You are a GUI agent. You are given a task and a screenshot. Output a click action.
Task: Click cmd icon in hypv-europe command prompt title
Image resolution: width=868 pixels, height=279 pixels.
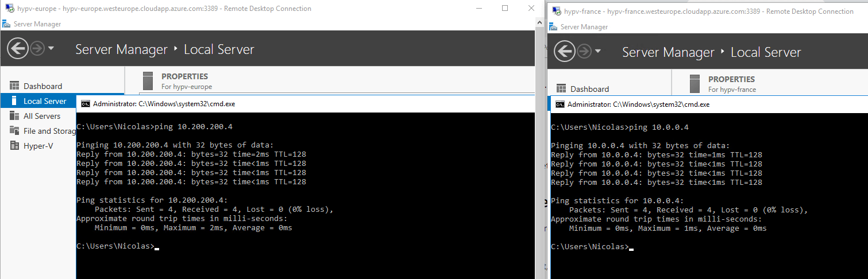pos(85,104)
